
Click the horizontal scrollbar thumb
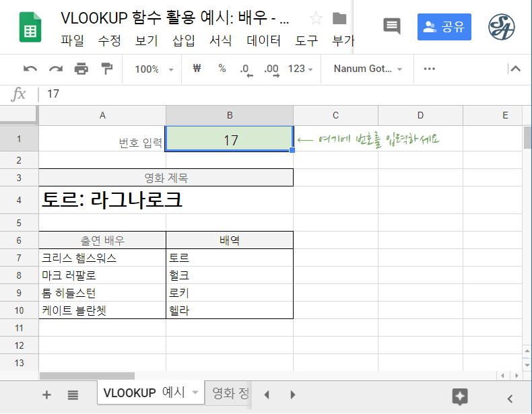click(x=87, y=376)
